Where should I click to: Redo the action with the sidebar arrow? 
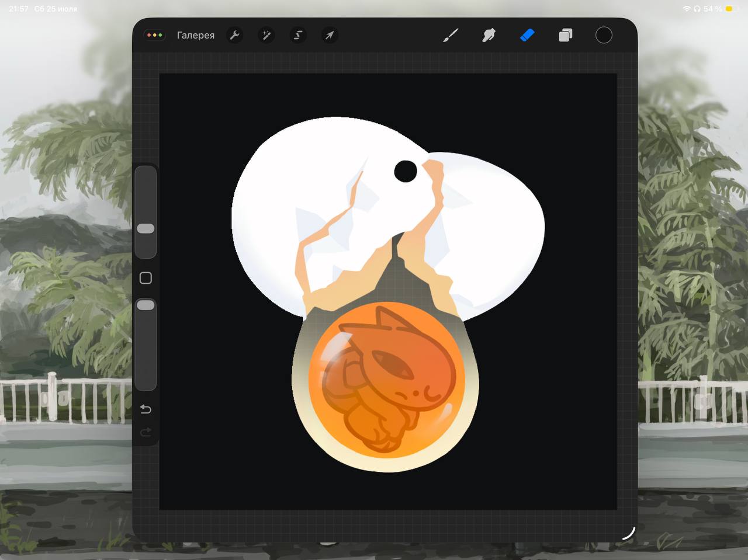(146, 432)
